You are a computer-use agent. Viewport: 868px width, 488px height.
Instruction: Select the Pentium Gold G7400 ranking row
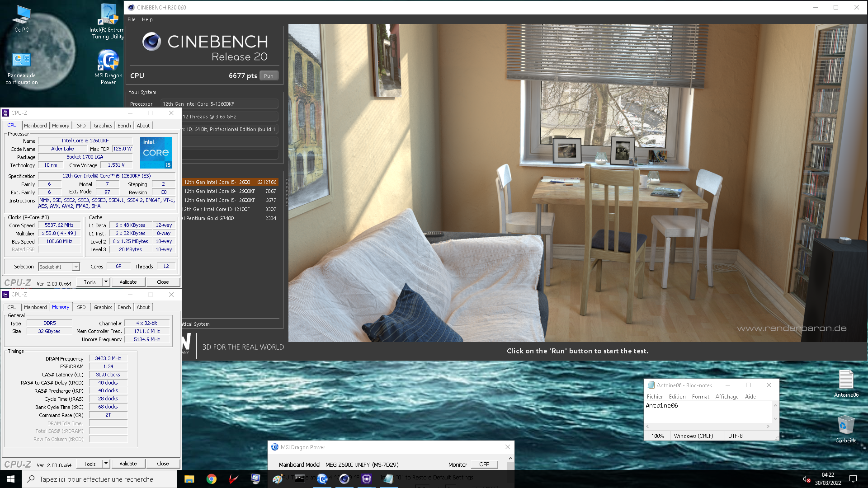click(230, 218)
